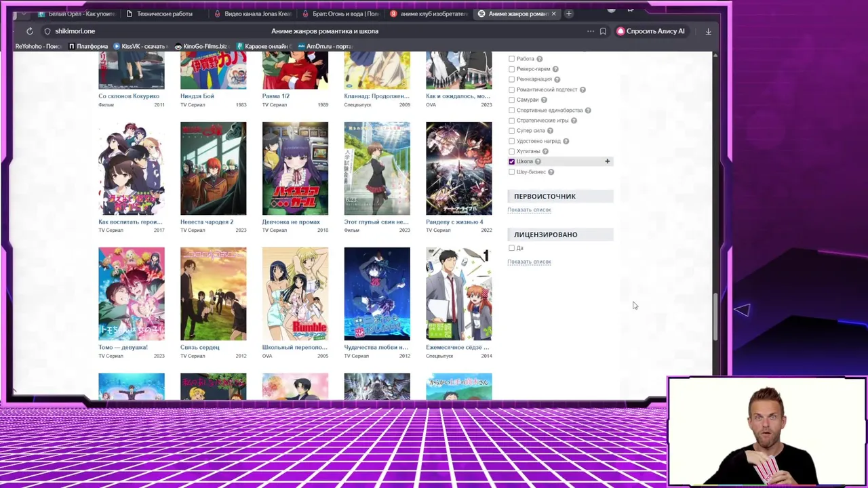Expand Показать список under Лицензировано
Image resolution: width=868 pixels, height=488 pixels.
tap(529, 262)
